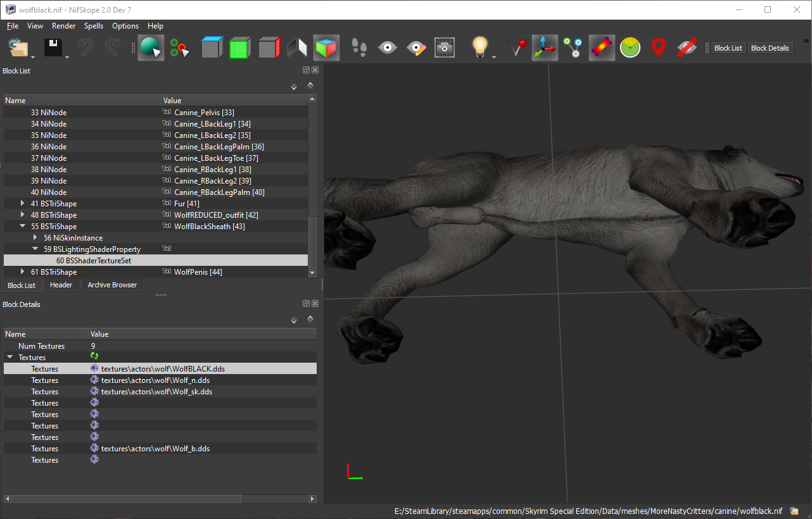Click the Wolf_n.dds texture path
Image resolution: width=812 pixels, height=519 pixels.
pyautogui.click(x=155, y=380)
